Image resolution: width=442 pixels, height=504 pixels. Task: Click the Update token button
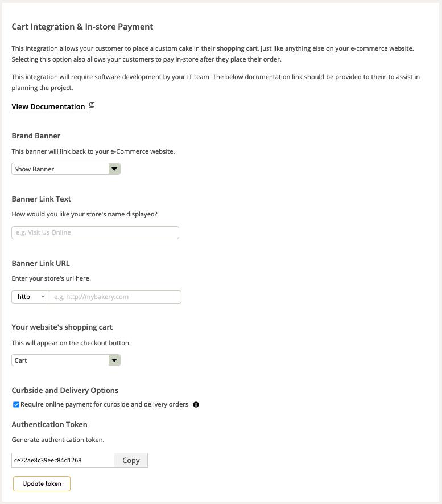tap(42, 483)
